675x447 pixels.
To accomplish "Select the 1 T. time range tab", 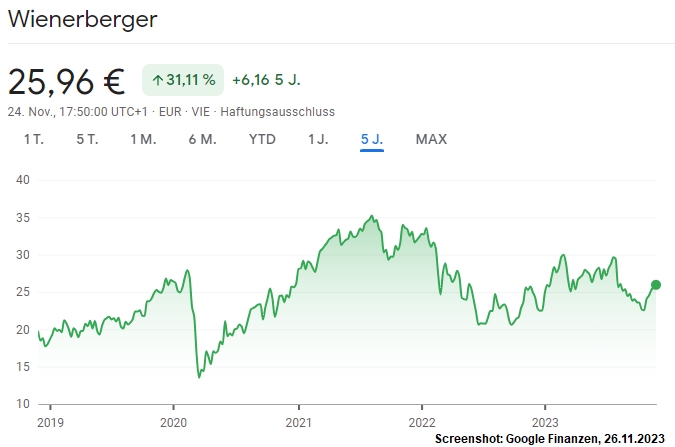I will (34, 140).
